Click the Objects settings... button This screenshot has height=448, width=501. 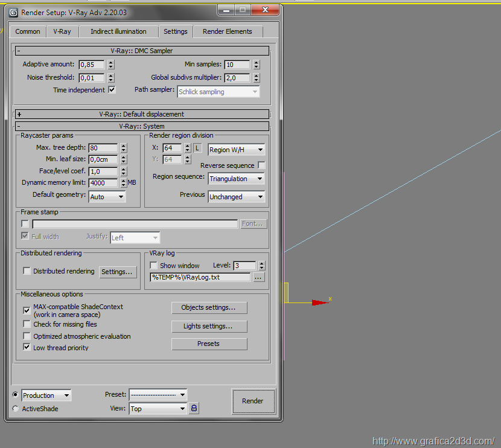tap(209, 307)
